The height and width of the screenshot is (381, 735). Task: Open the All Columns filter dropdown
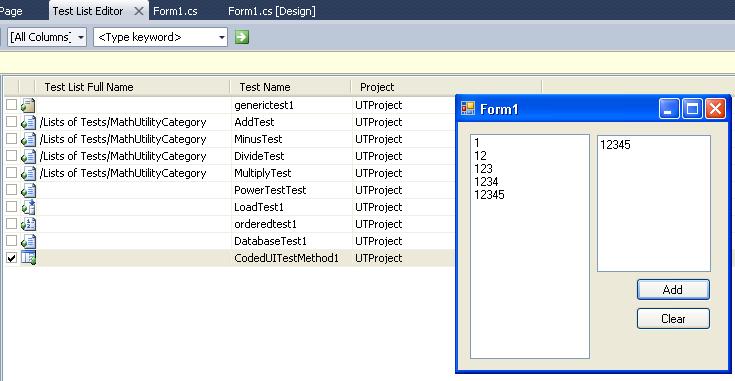click(x=47, y=37)
